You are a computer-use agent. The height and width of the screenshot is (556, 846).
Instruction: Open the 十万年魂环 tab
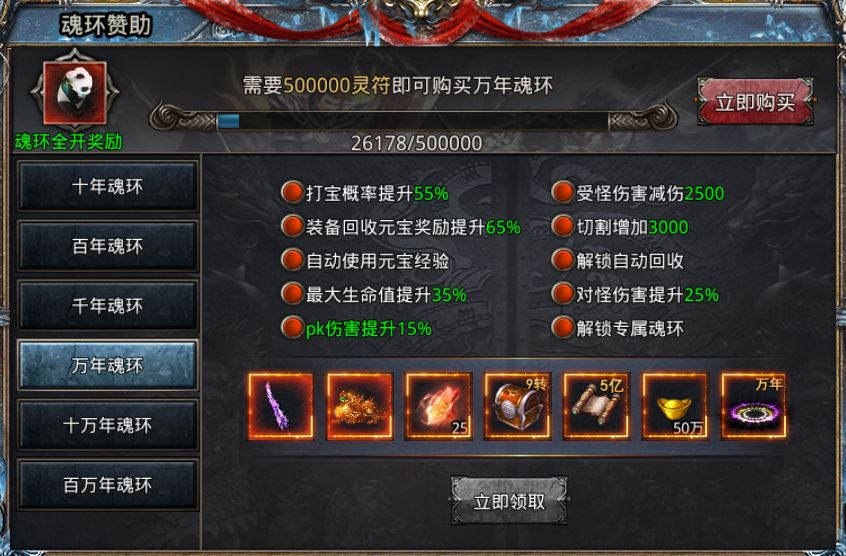[x=108, y=425]
